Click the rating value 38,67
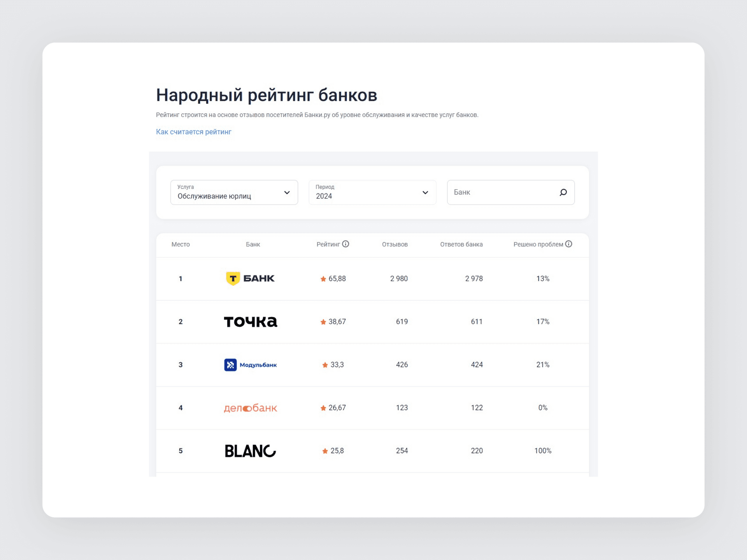 [337, 322]
